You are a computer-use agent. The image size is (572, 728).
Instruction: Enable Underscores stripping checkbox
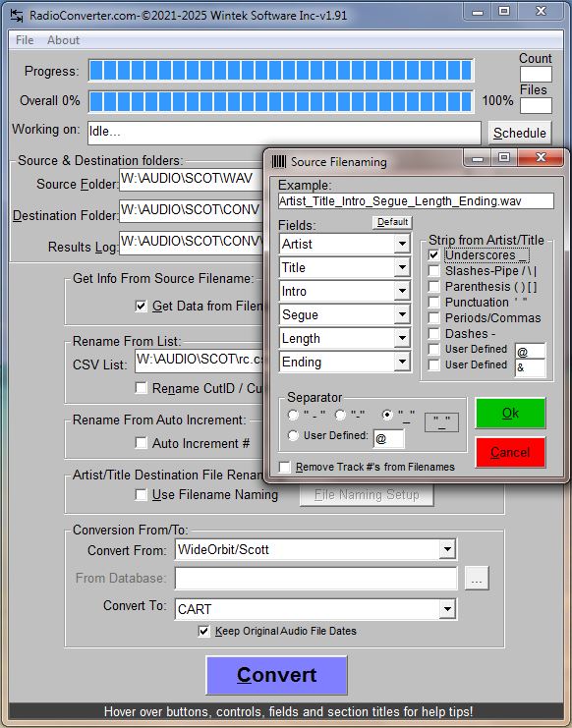point(433,254)
